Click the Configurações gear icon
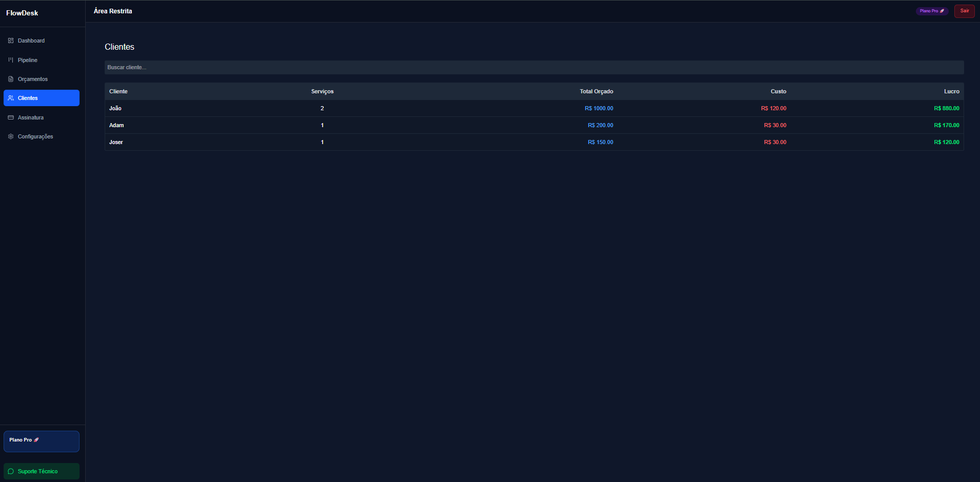 11,136
